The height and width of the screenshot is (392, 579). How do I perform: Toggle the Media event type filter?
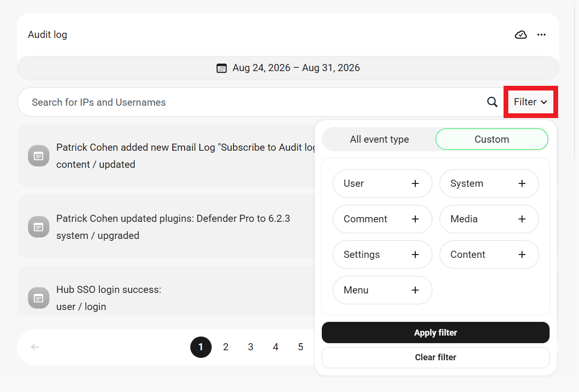click(489, 219)
